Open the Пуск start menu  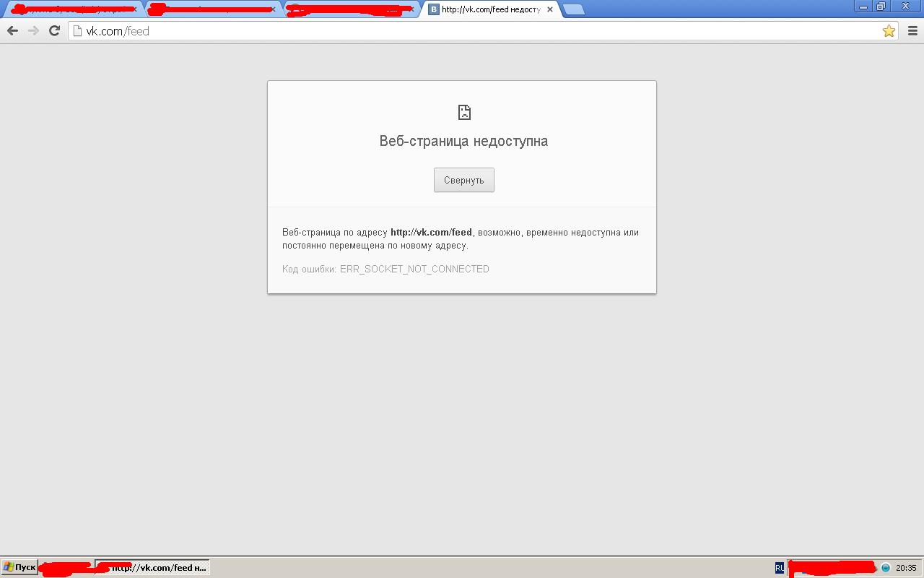click(x=19, y=567)
